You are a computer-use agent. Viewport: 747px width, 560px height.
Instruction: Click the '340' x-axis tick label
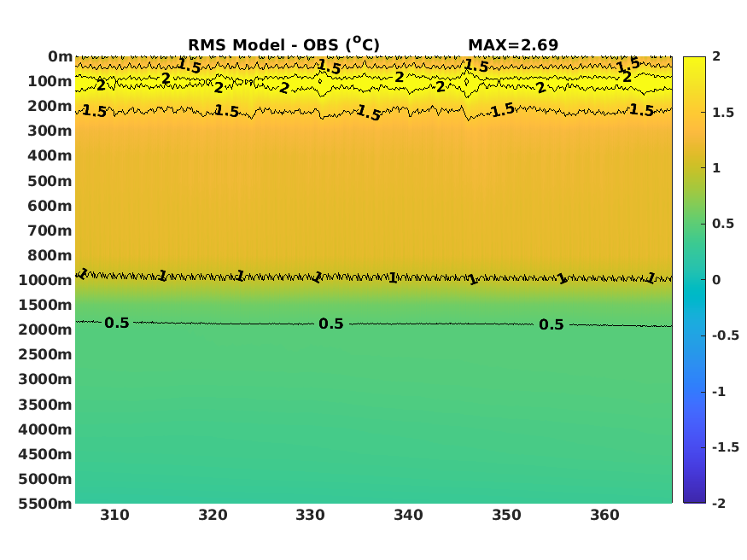tap(408, 515)
